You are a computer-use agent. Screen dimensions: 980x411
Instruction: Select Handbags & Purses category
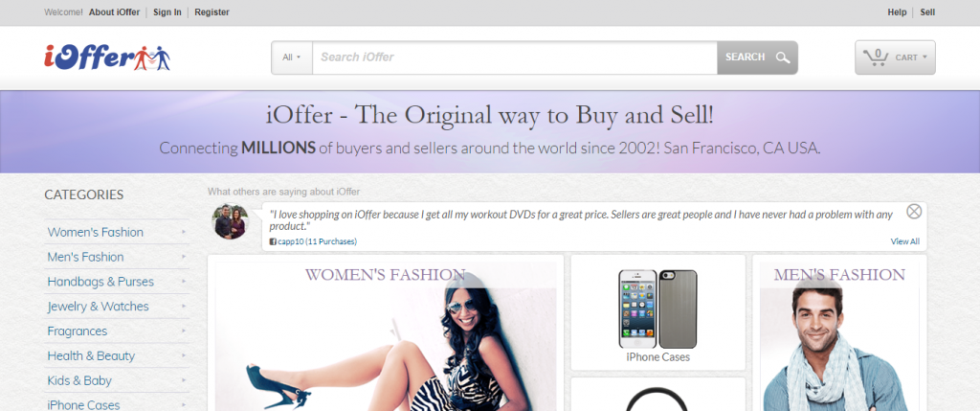[100, 282]
